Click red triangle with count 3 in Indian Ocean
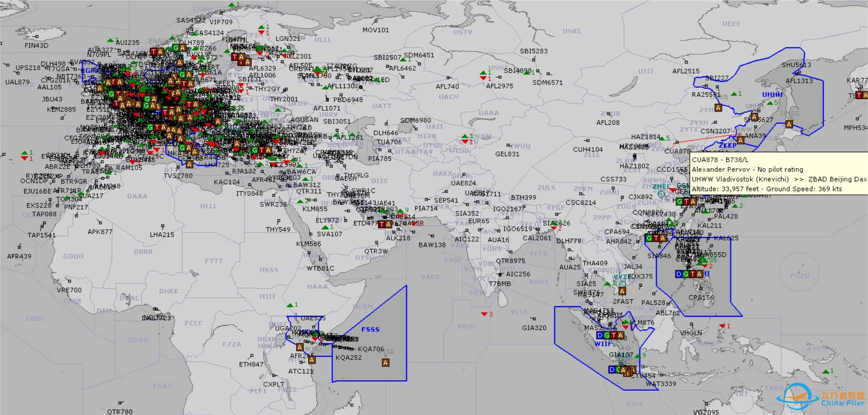 tap(484, 314)
